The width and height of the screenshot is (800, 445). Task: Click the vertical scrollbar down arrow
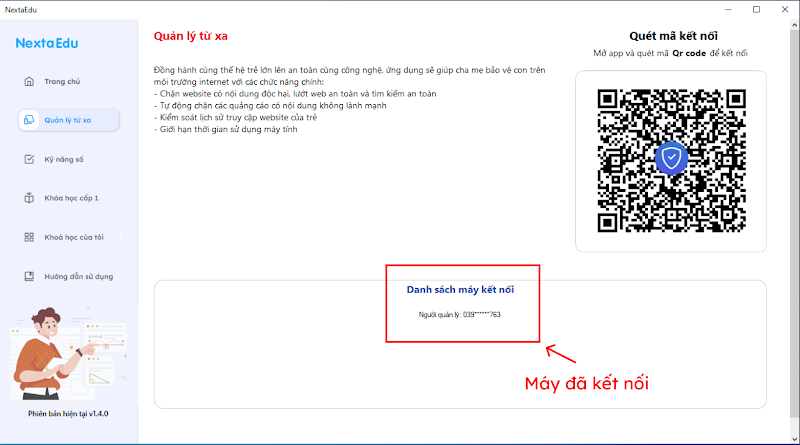795,439
